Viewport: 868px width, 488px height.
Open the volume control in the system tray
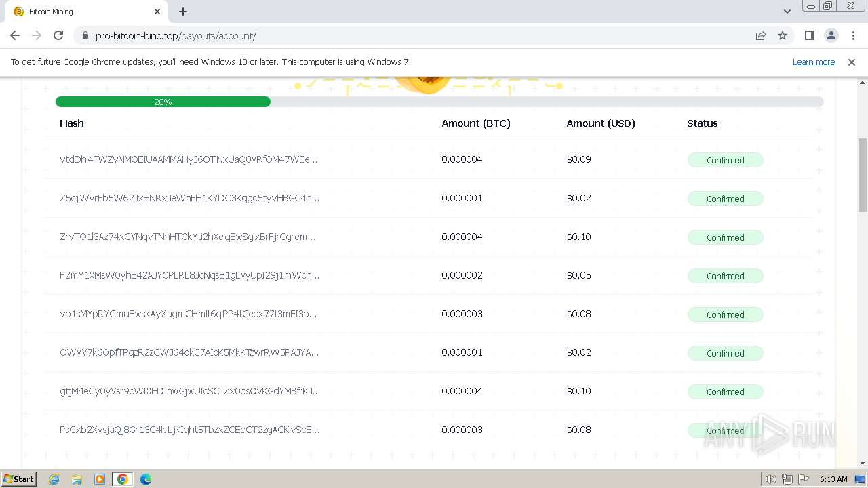(770, 479)
